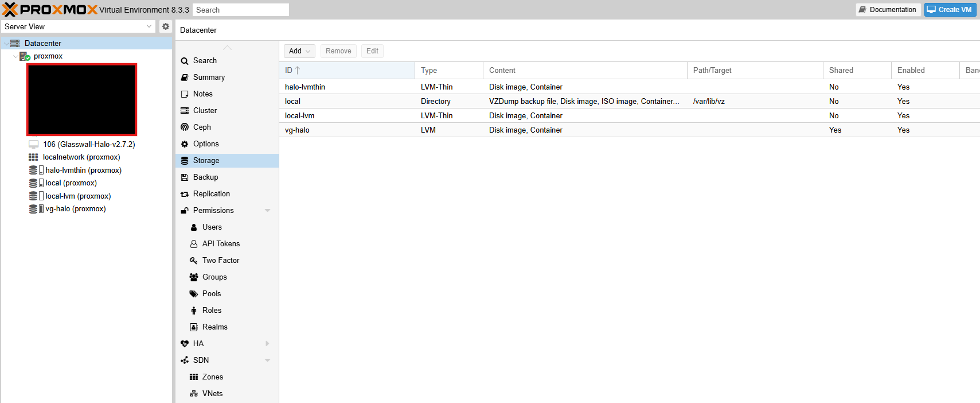Sort by the ID column header
The image size is (980, 403).
(x=347, y=70)
